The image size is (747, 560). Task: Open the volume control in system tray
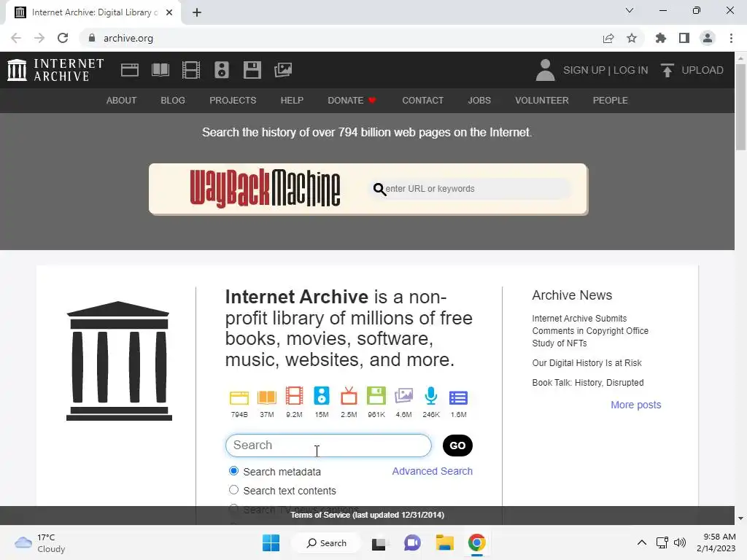680,542
